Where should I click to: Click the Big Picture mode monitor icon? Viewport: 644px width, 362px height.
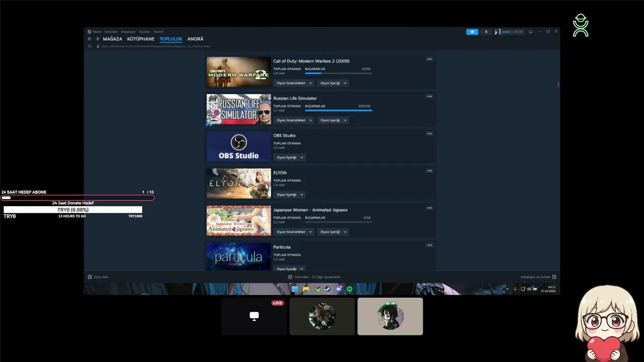click(530, 32)
